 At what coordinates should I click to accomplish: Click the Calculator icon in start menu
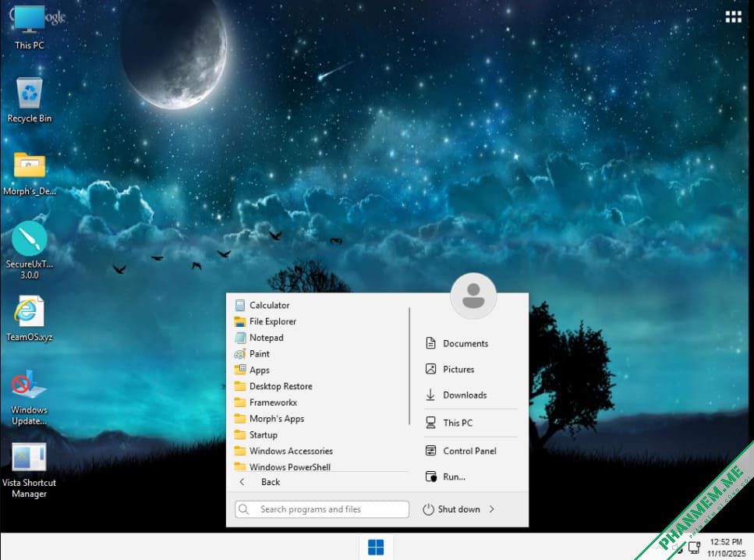240,305
